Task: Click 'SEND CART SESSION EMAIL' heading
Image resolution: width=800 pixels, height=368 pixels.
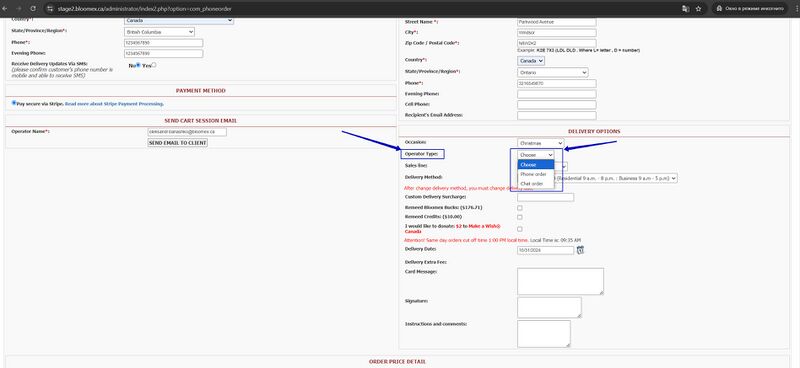Action: coord(201,121)
